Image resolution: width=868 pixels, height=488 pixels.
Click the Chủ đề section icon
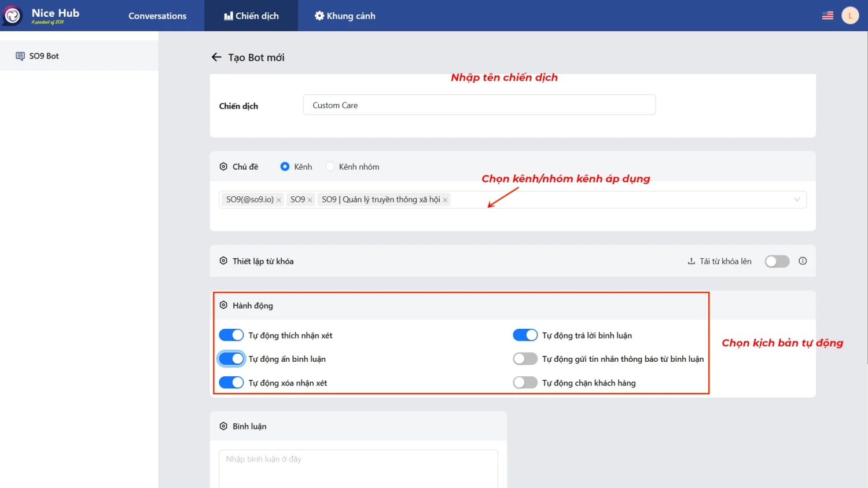(223, 167)
